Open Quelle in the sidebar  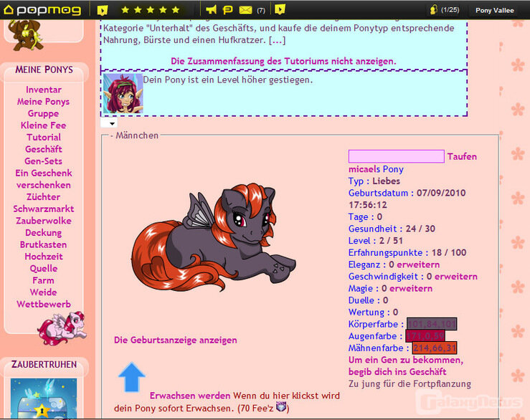[x=44, y=268]
